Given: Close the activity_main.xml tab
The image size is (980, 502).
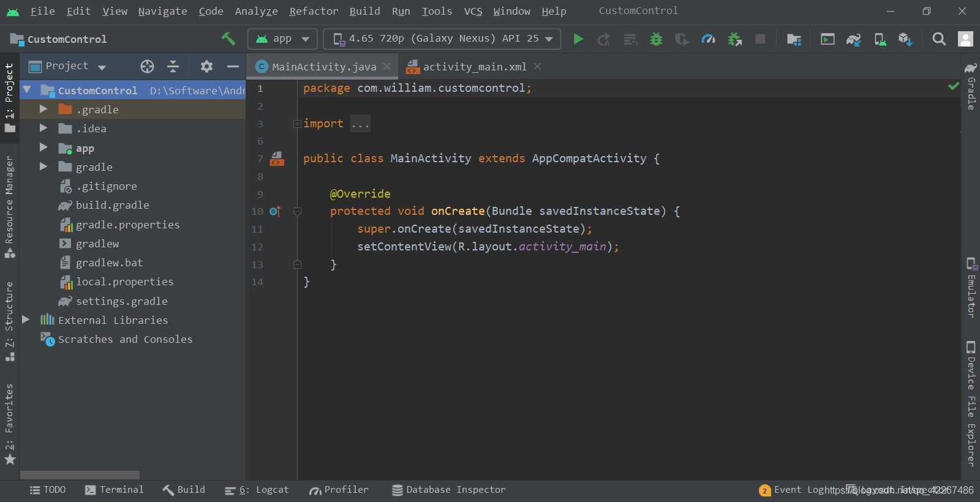Looking at the screenshot, I should [537, 66].
